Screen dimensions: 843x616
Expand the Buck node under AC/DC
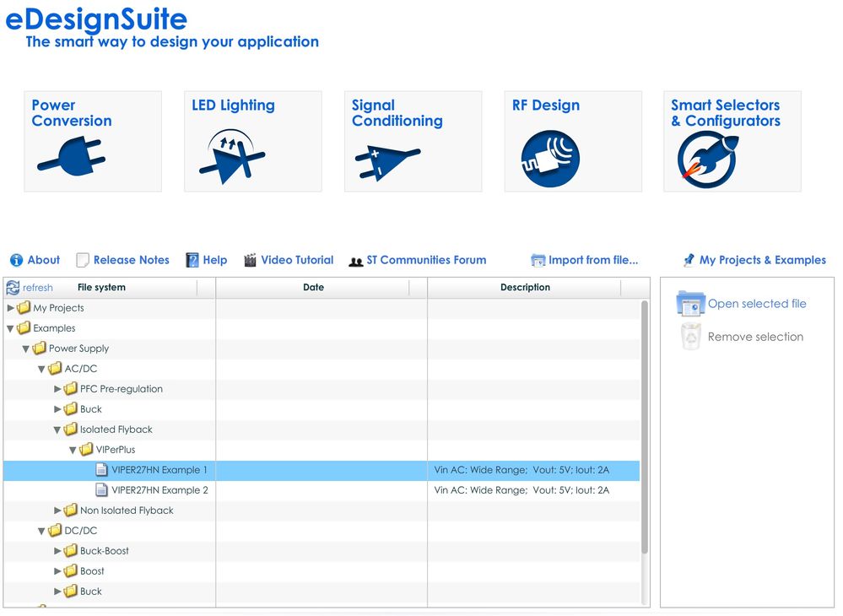pyautogui.click(x=57, y=409)
